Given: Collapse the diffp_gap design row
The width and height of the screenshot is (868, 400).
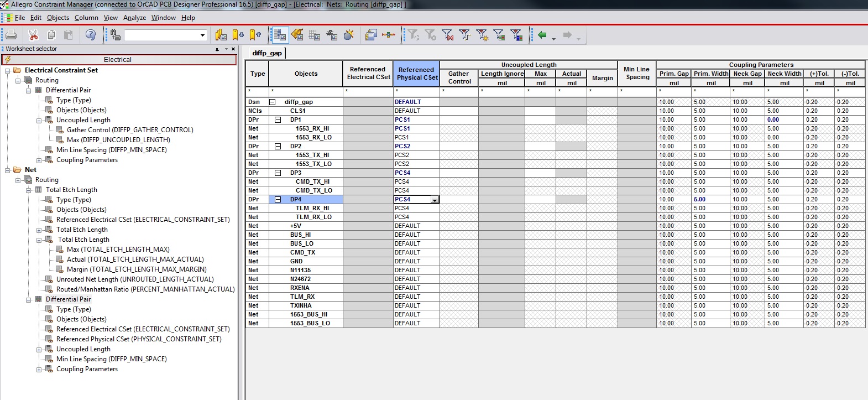Looking at the screenshot, I should (x=273, y=102).
